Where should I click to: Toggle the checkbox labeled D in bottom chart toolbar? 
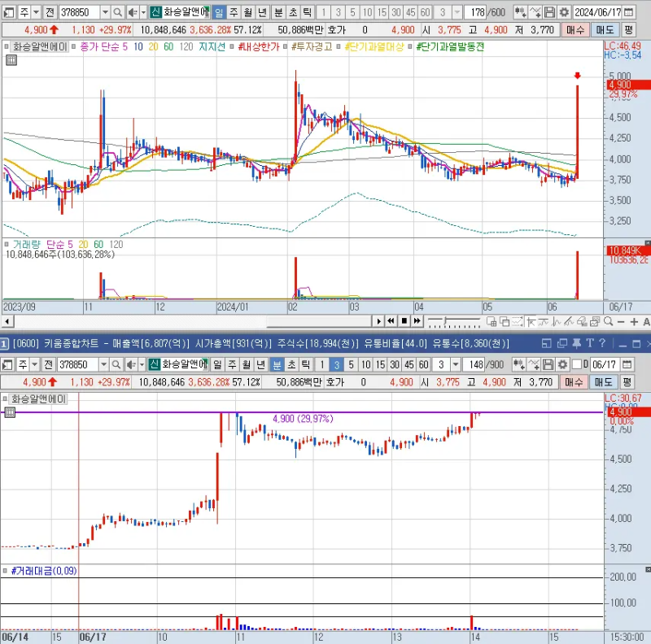pyautogui.click(x=577, y=364)
